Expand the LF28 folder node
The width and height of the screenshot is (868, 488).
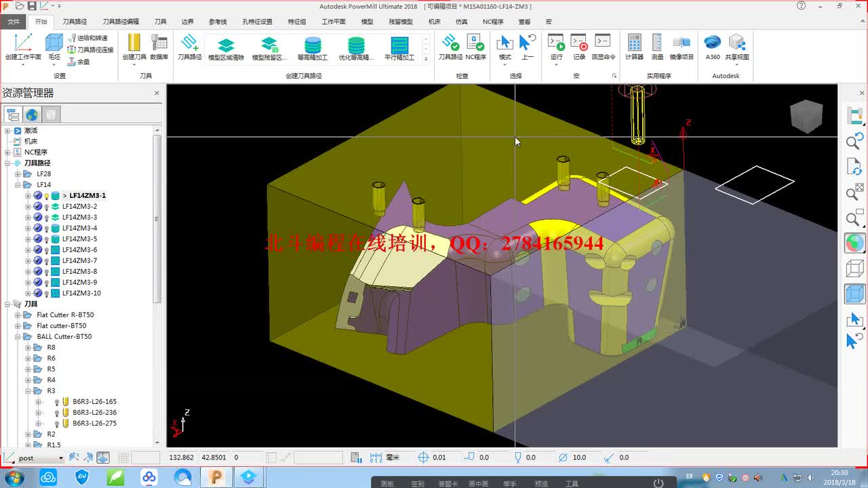click(18, 174)
